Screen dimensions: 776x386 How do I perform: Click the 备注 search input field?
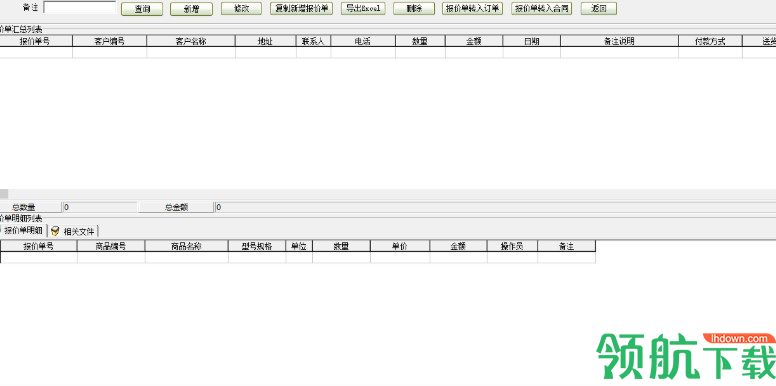tap(80, 7)
